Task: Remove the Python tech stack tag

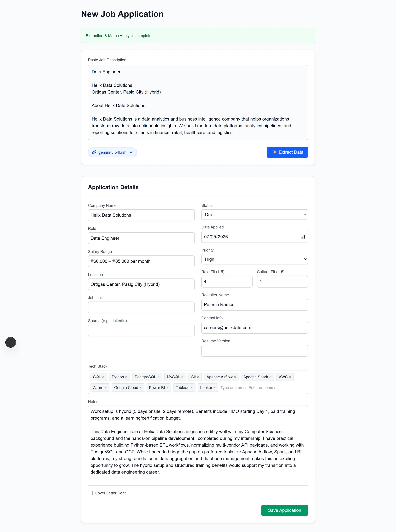Action: [126, 377]
